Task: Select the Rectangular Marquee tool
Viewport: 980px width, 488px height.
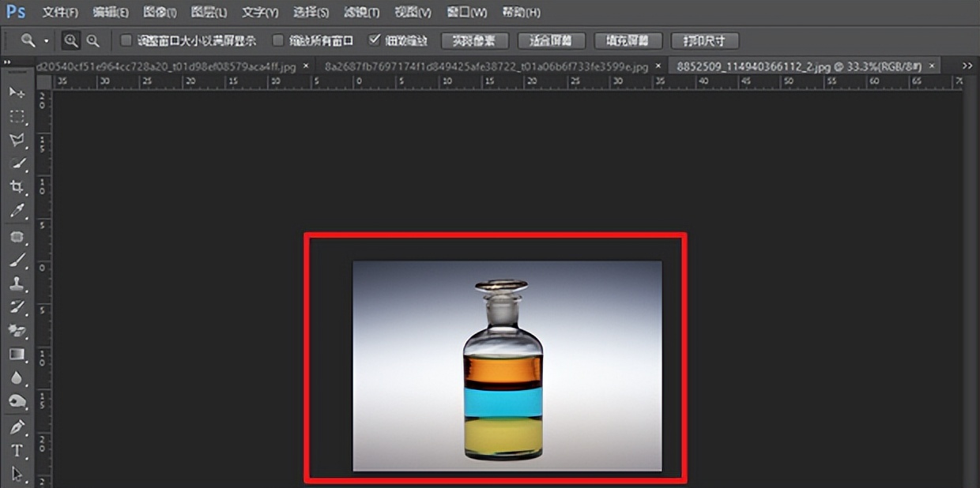Action: pos(17,117)
